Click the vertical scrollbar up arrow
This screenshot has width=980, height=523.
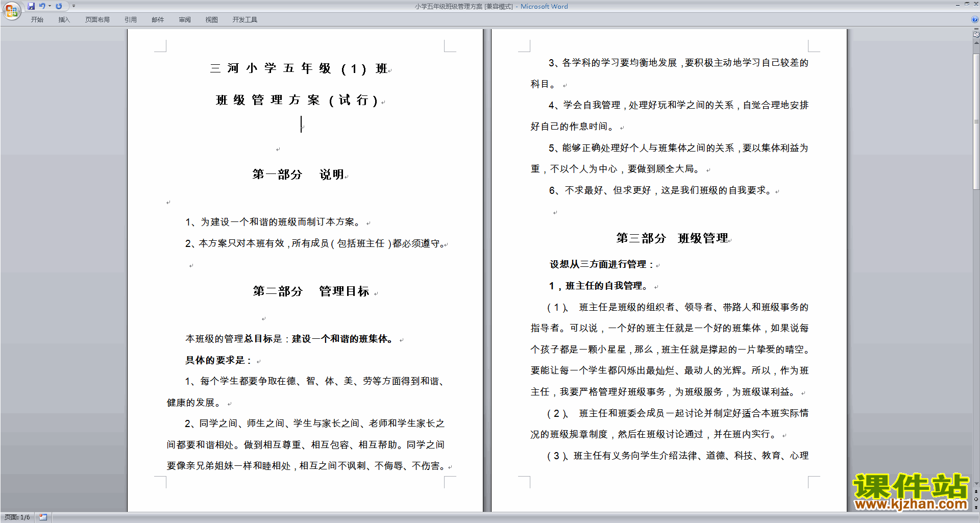[x=976, y=43]
